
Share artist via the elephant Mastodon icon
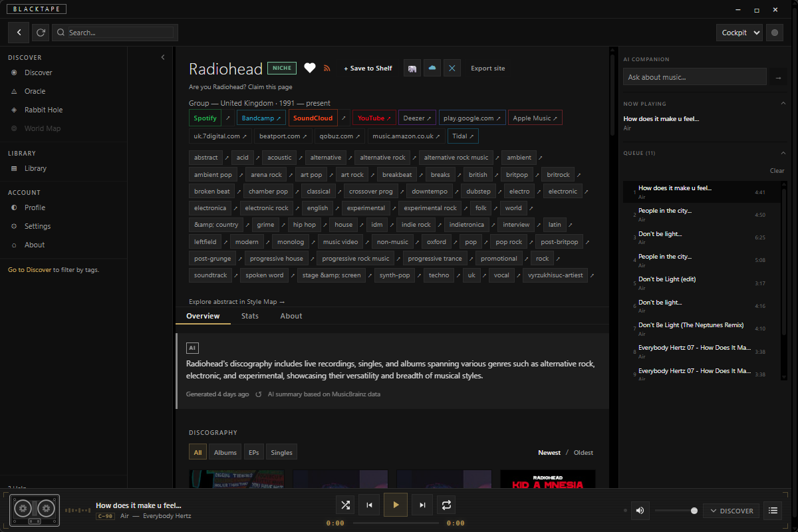point(412,68)
